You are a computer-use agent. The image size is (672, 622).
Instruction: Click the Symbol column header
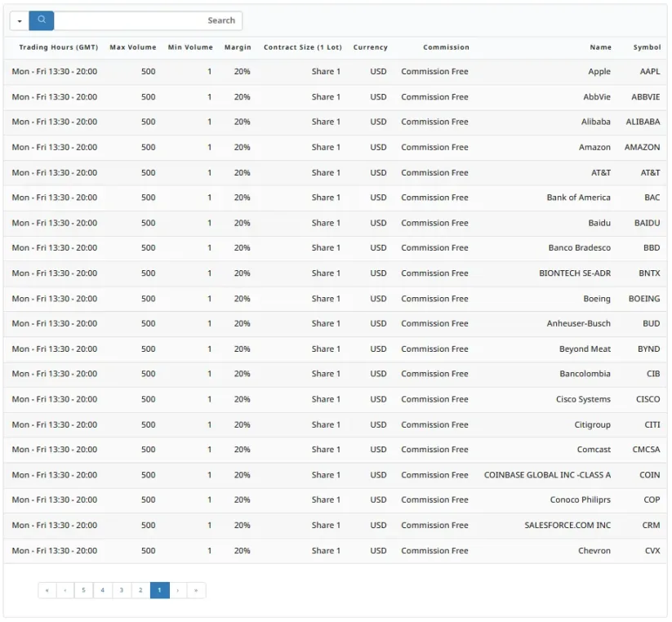click(x=648, y=47)
